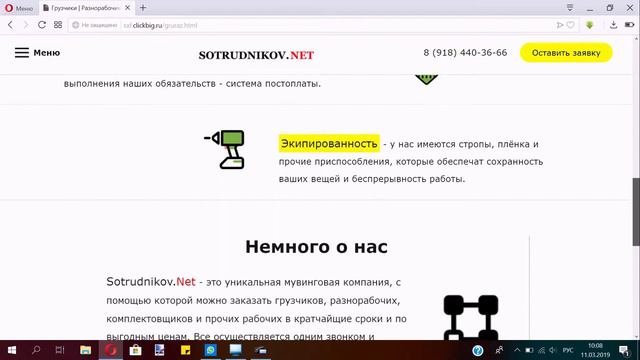This screenshot has height=360, width=640.
Task: Open Task View on the taskbar
Action: (x=60, y=350)
